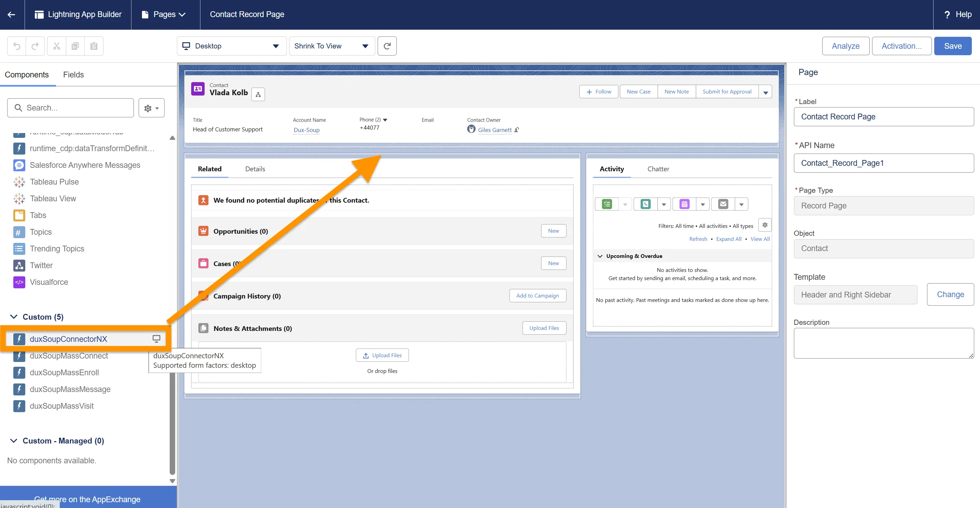
Task: Click the undo icon in toolbar
Action: click(x=17, y=46)
